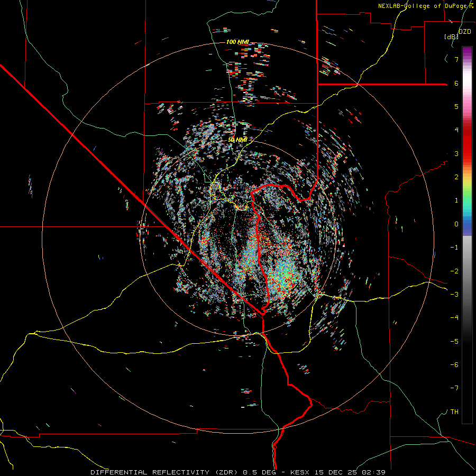Click the DZD label near the color scale
This screenshot has height=476, width=476.
pos(465,32)
